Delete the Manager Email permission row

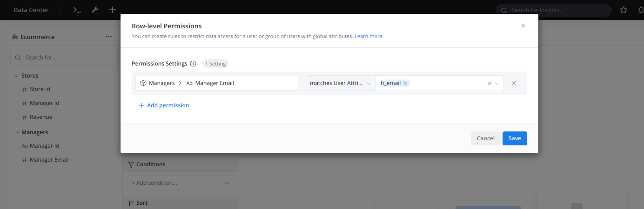tap(514, 84)
